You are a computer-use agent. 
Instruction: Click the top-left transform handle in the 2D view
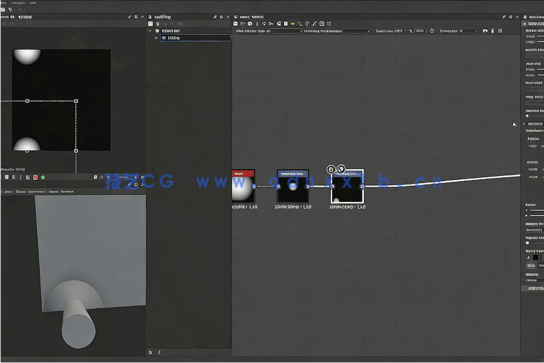coord(27,101)
